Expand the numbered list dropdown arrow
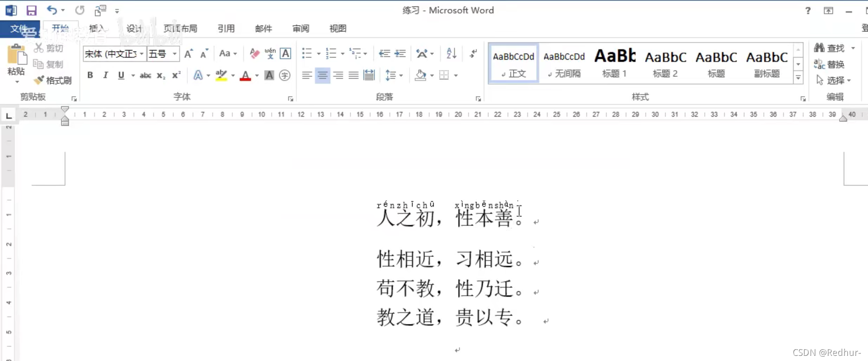 (x=343, y=53)
